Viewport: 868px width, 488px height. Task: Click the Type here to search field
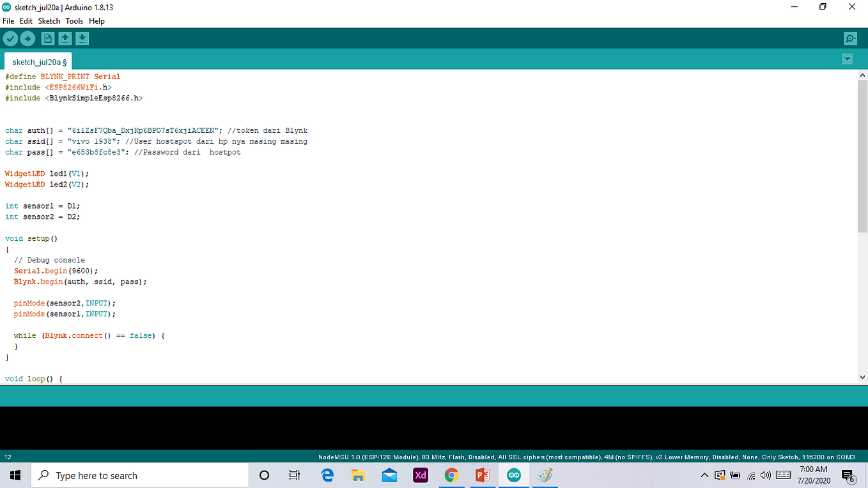140,475
